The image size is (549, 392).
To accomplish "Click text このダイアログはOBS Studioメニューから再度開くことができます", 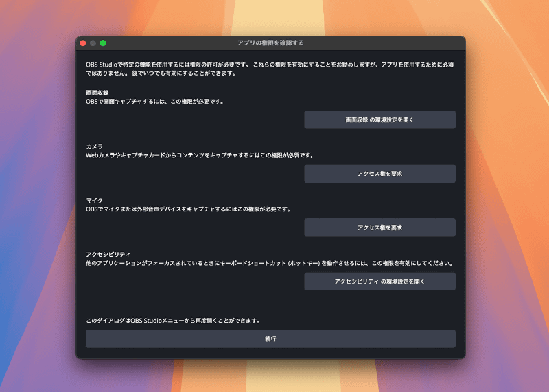I will pos(174,321).
